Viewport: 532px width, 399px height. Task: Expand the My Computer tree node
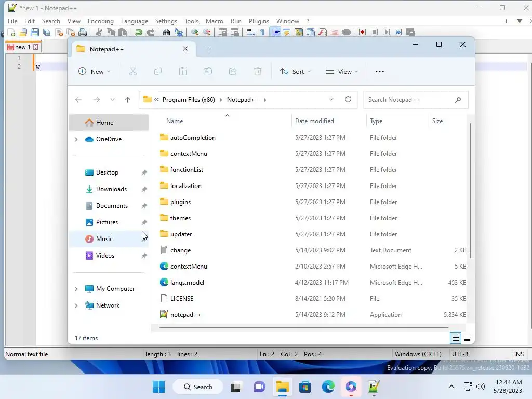(76, 289)
